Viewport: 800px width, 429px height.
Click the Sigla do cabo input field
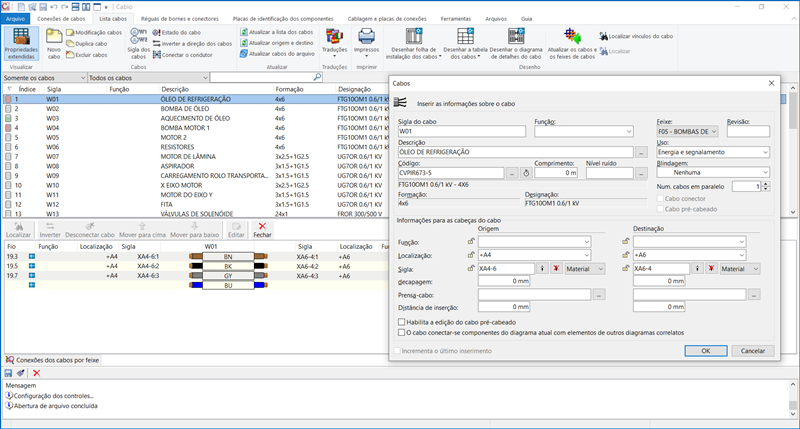tap(461, 131)
